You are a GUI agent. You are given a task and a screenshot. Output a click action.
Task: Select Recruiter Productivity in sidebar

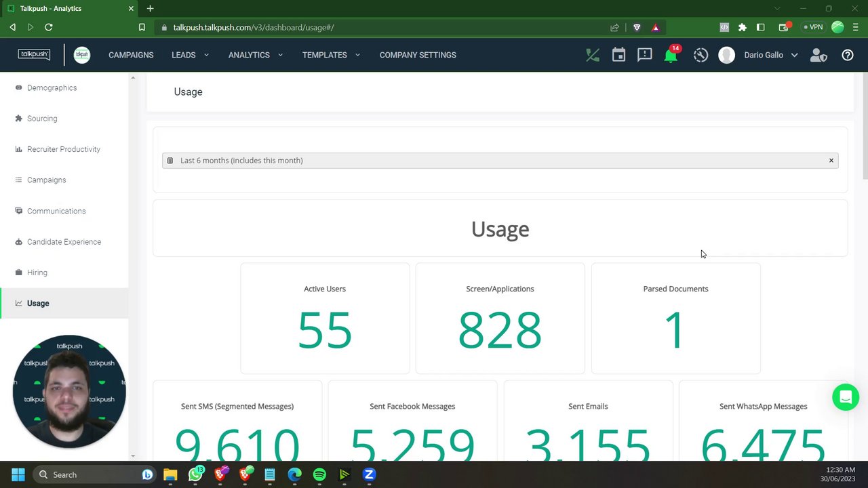pos(64,149)
